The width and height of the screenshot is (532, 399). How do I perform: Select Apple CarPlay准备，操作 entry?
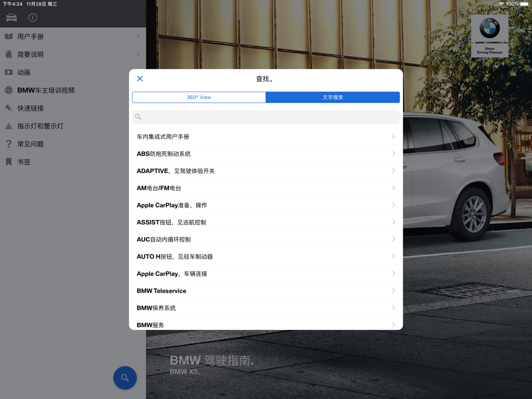point(266,205)
